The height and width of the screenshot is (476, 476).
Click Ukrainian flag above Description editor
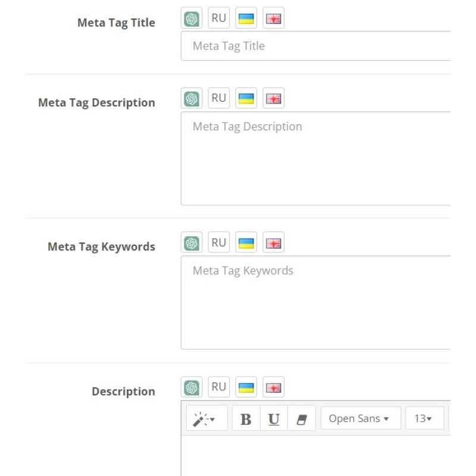(246, 386)
